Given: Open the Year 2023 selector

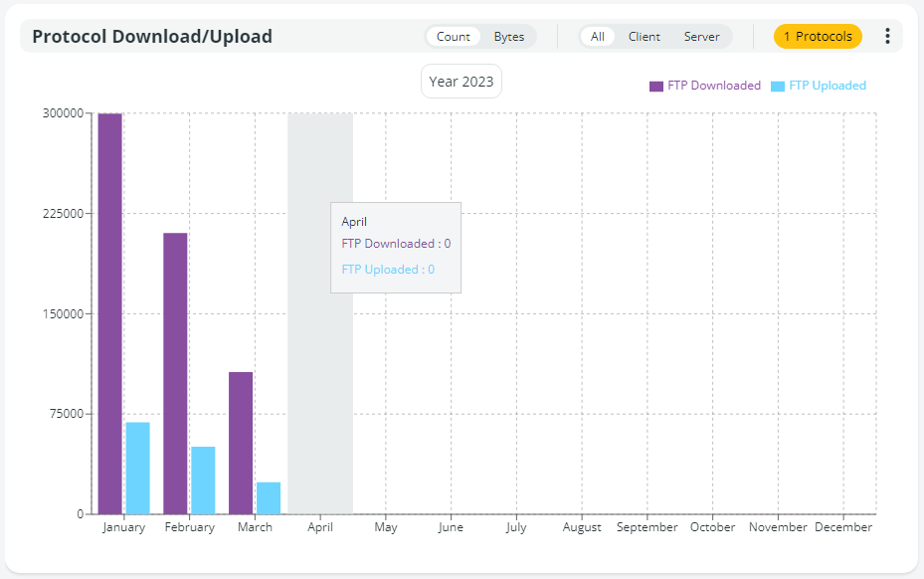Looking at the screenshot, I should 462,82.
